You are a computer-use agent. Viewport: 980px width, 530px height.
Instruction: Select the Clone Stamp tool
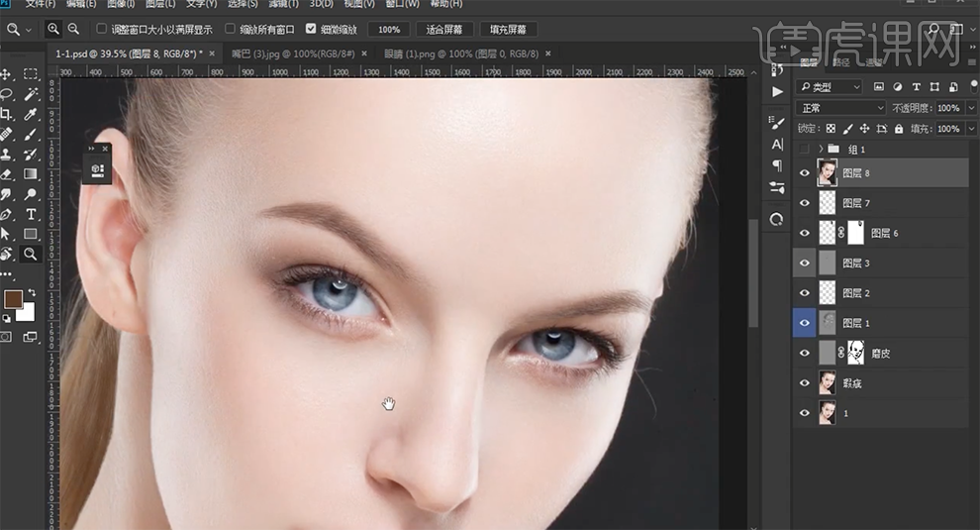pos(7,155)
